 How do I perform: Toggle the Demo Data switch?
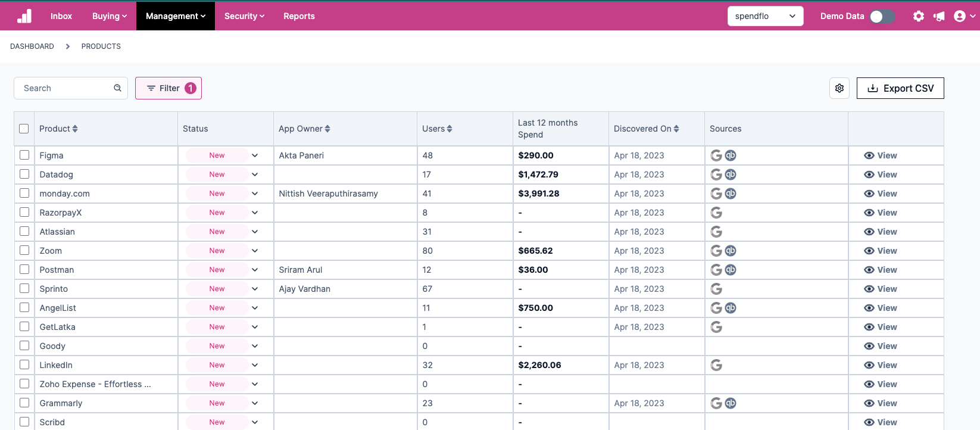[x=882, y=16]
